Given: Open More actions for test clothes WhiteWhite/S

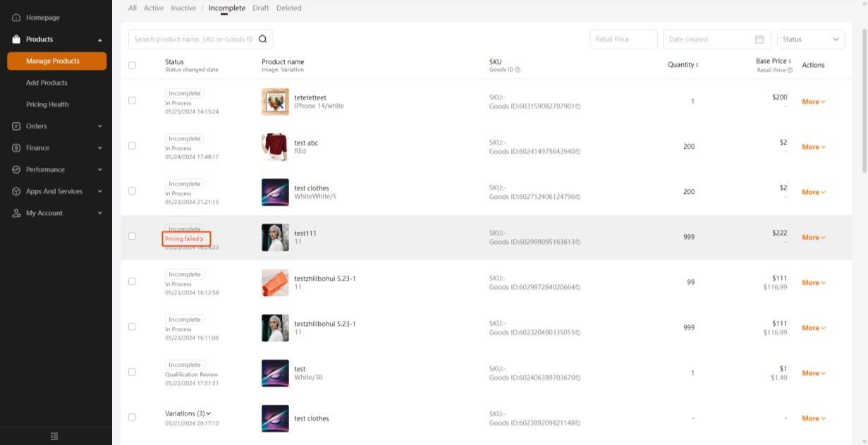Looking at the screenshot, I should pyautogui.click(x=813, y=192).
